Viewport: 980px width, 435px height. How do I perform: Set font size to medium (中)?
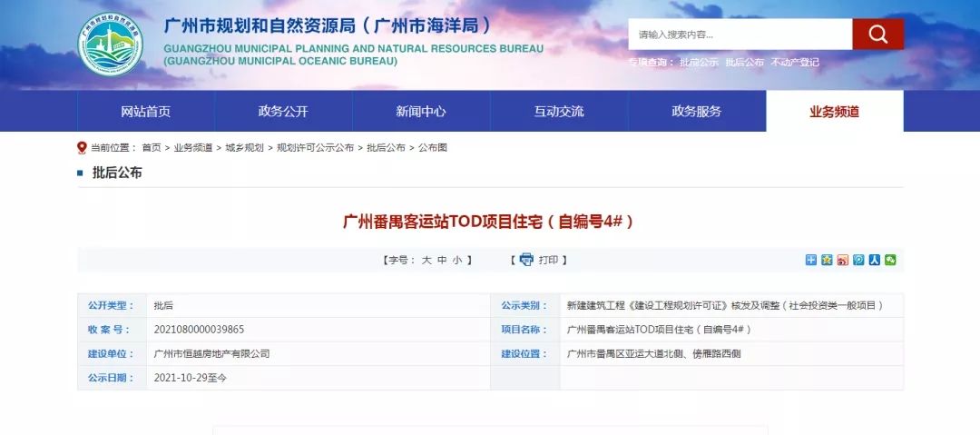click(442, 260)
